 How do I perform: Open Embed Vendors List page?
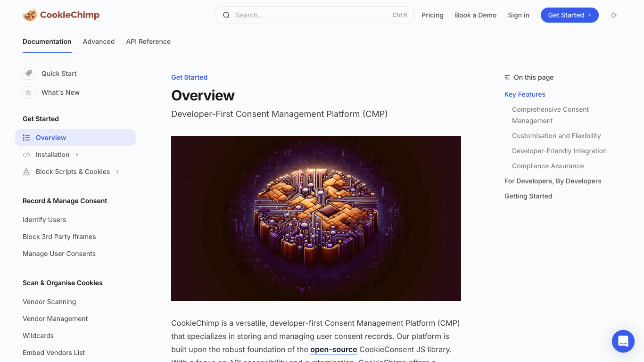tap(54, 353)
